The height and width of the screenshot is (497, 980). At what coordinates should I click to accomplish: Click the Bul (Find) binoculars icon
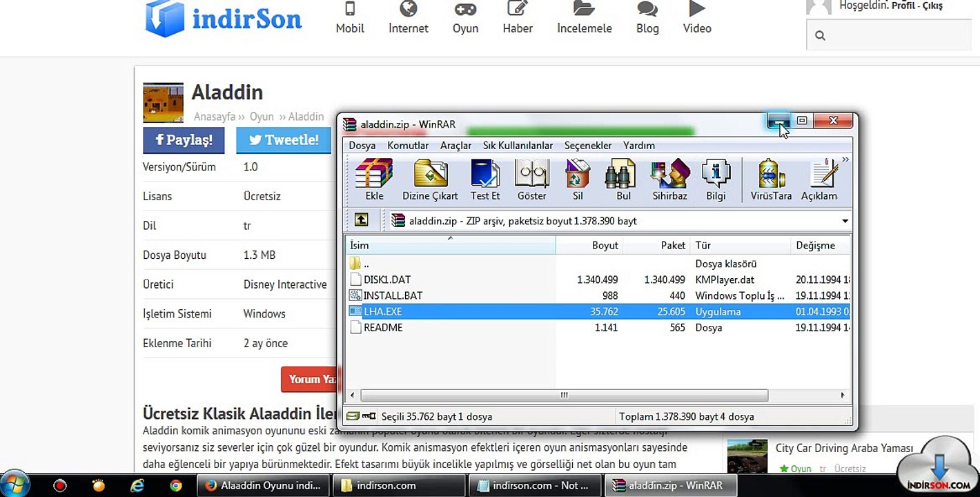pyautogui.click(x=623, y=179)
